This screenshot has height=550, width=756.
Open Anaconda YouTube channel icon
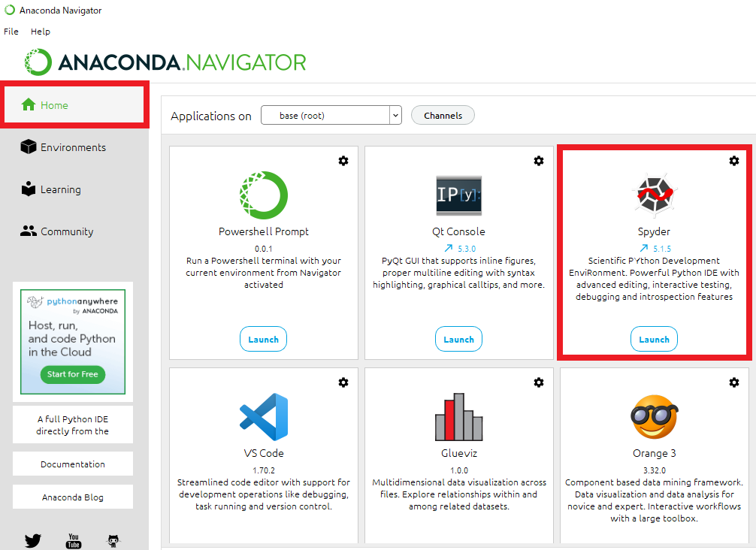coord(74,540)
